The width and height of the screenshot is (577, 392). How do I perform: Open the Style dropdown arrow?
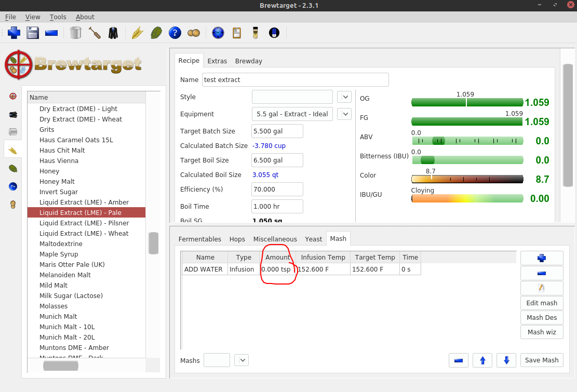(345, 97)
